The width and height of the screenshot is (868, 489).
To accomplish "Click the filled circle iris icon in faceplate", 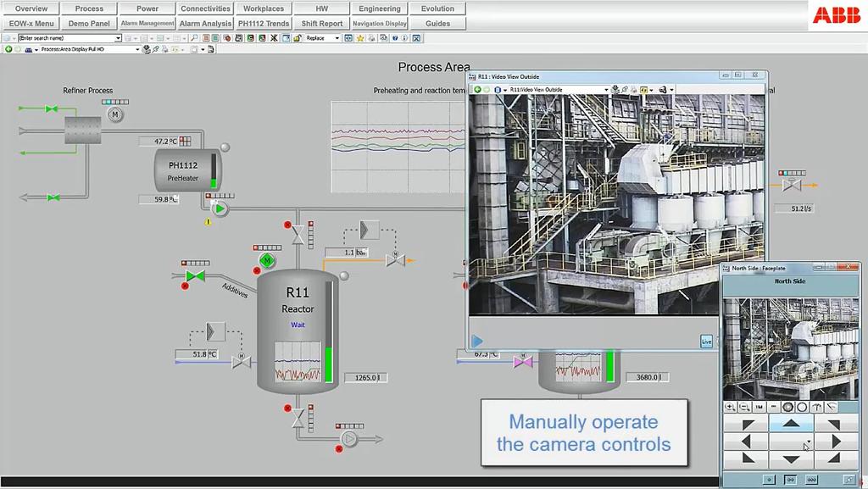I will point(787,407).
